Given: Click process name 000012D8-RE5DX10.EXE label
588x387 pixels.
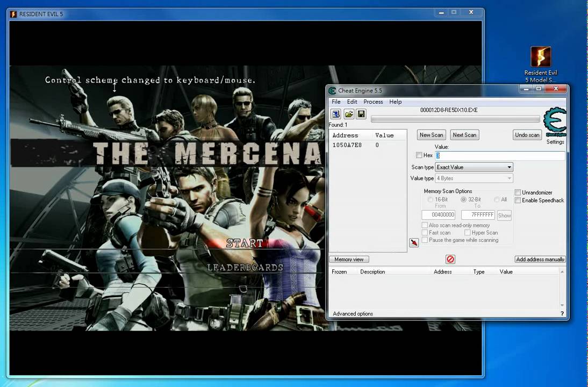Looking at the screenshot, I should [x=448, y=110].
